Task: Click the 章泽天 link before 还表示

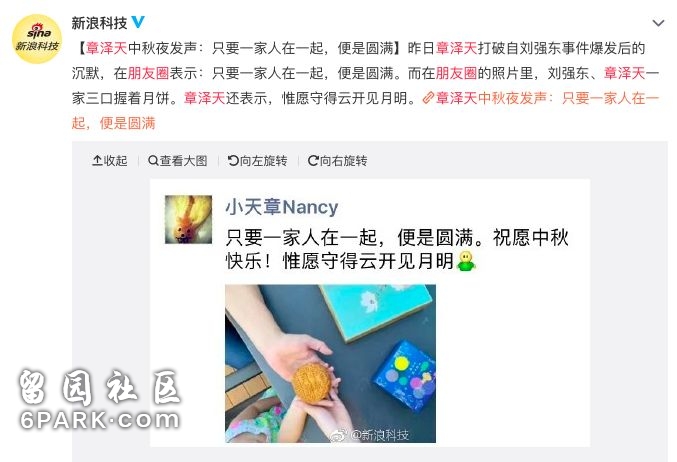Action: pyautogui.click(x=204, y=98)
